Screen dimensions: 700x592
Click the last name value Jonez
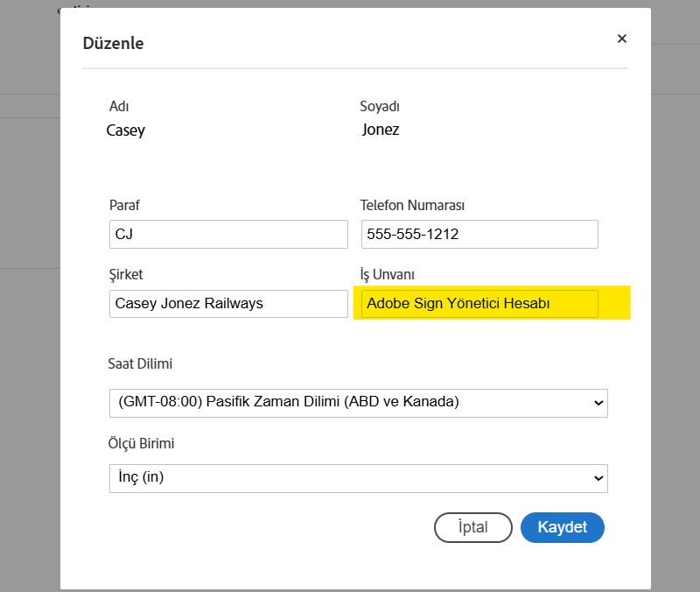click(381, 130)
